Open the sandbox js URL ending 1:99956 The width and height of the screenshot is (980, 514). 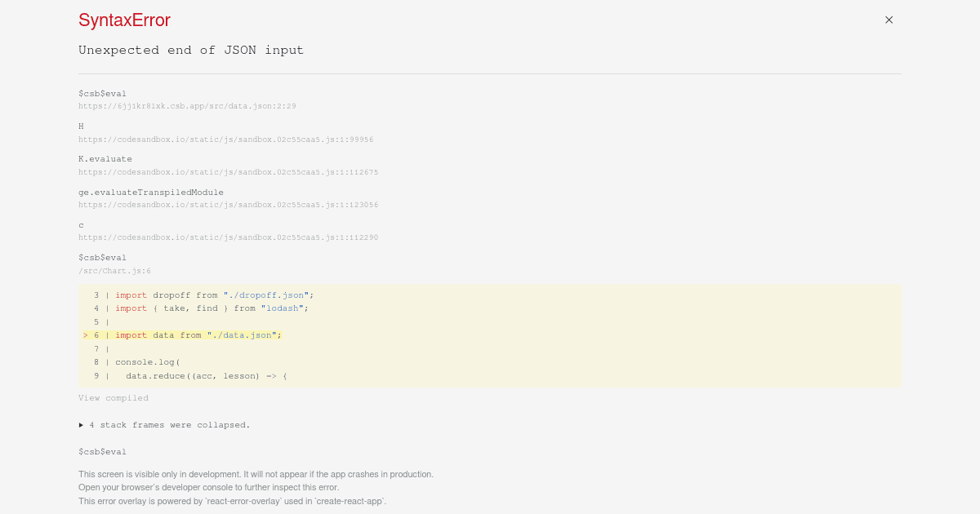226,140
